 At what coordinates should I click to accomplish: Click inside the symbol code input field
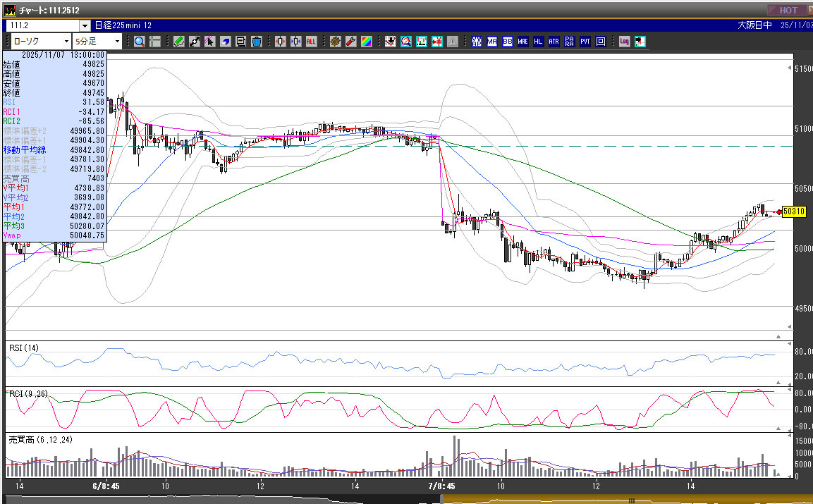(42, 25)
